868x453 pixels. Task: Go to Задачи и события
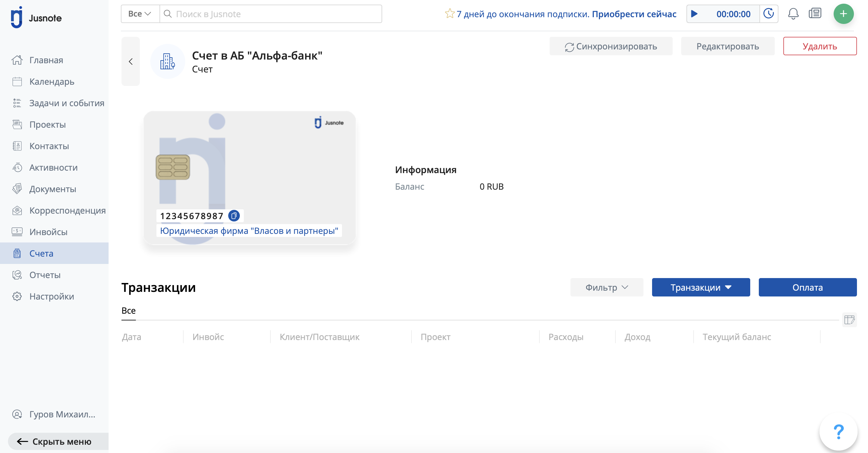pyautogui.click(x=67, y=103)
